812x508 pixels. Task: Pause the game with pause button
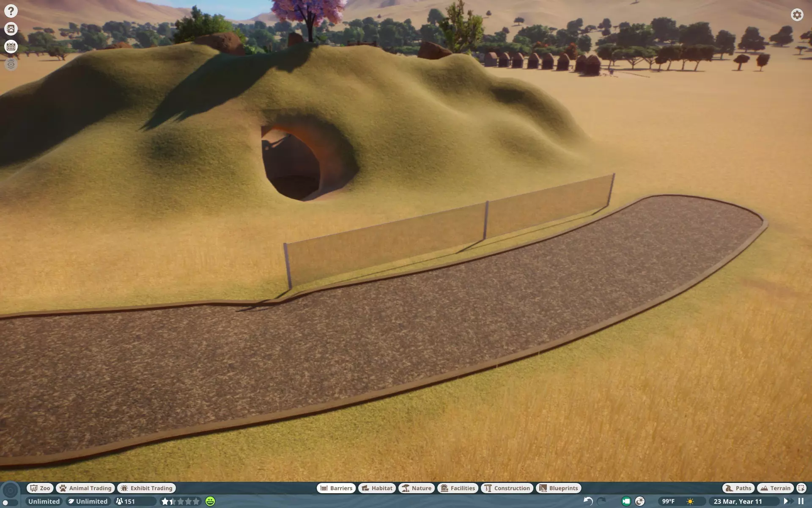801,501
